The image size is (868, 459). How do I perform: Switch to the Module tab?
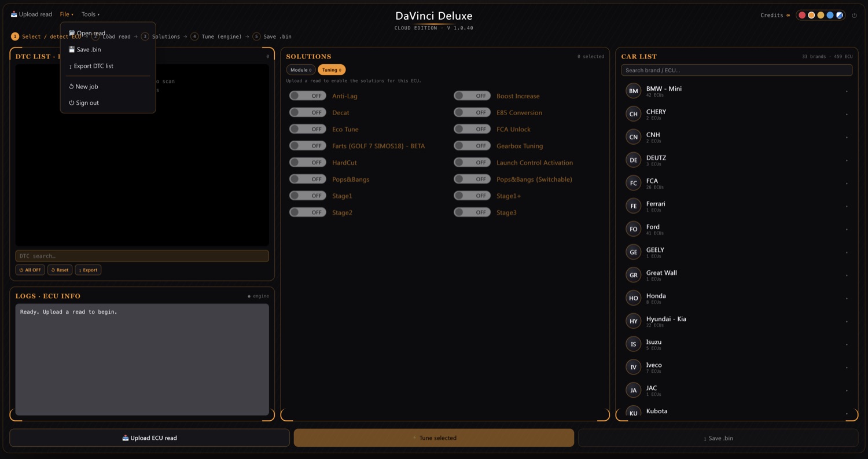[x=301, y=70]
